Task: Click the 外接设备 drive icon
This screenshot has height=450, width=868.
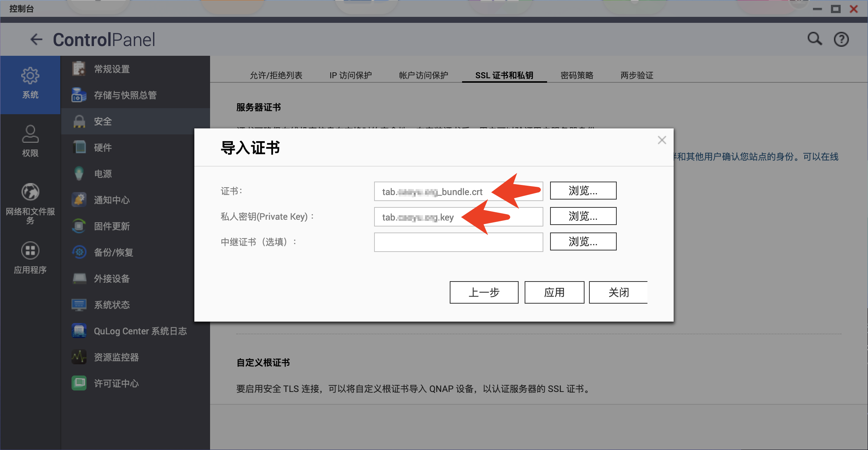Action: point(79,279)
